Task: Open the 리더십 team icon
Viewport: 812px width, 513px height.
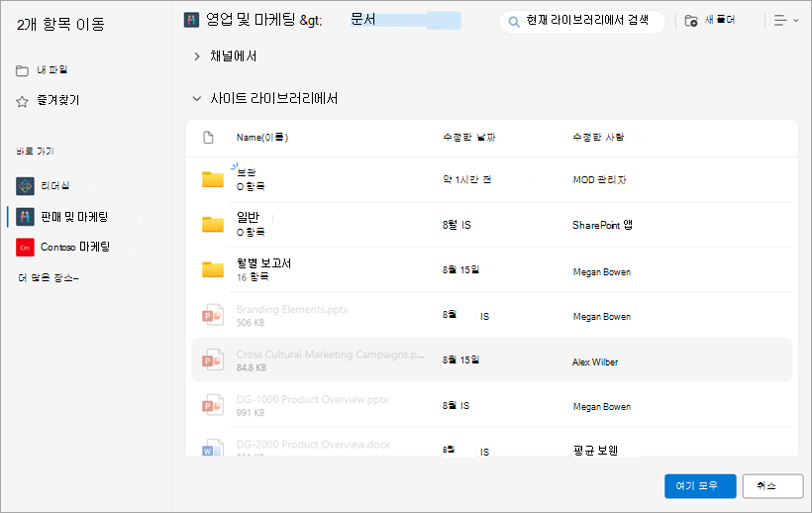Action: (25, 186)
